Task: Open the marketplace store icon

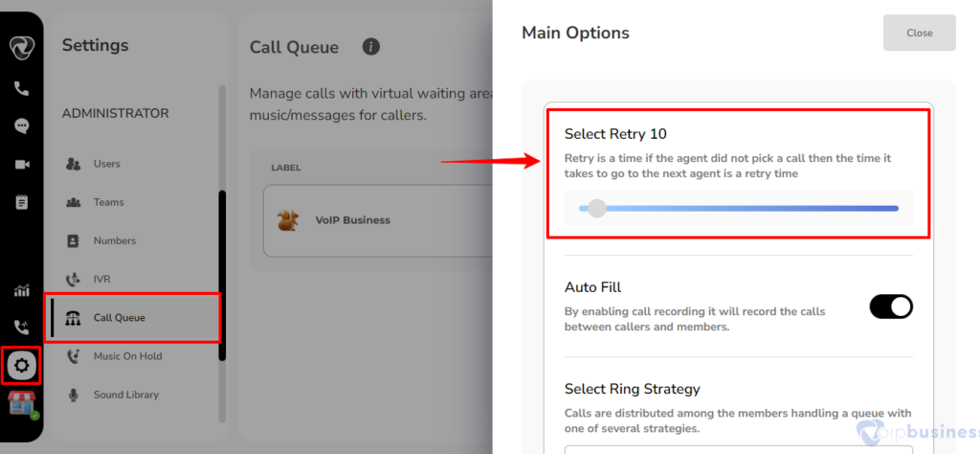Action: (x=22, y=403)
